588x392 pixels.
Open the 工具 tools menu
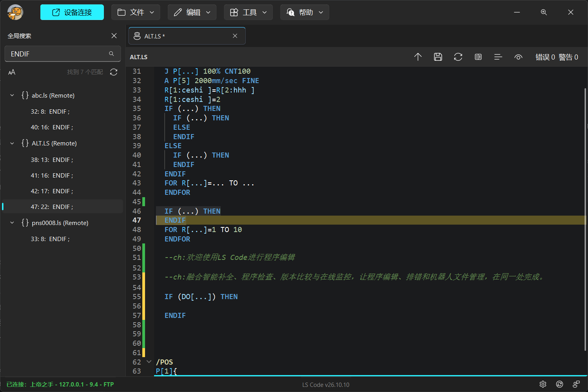(248, 12)
